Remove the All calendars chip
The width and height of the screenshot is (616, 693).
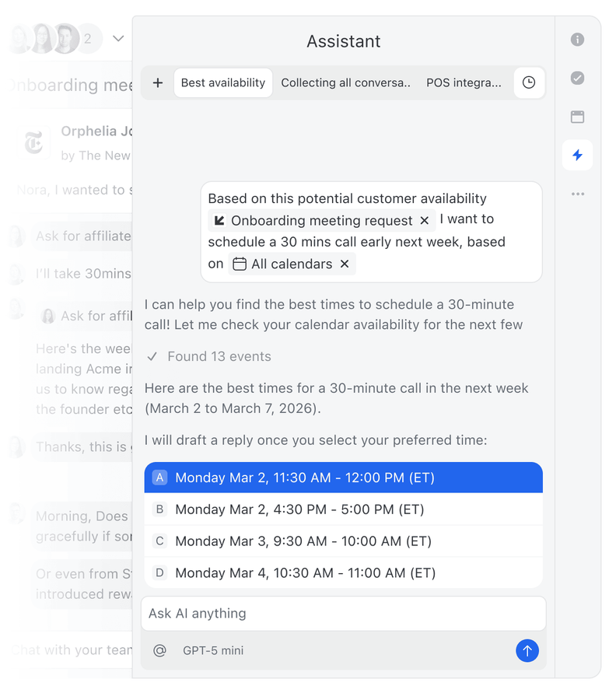coord(345,264)
